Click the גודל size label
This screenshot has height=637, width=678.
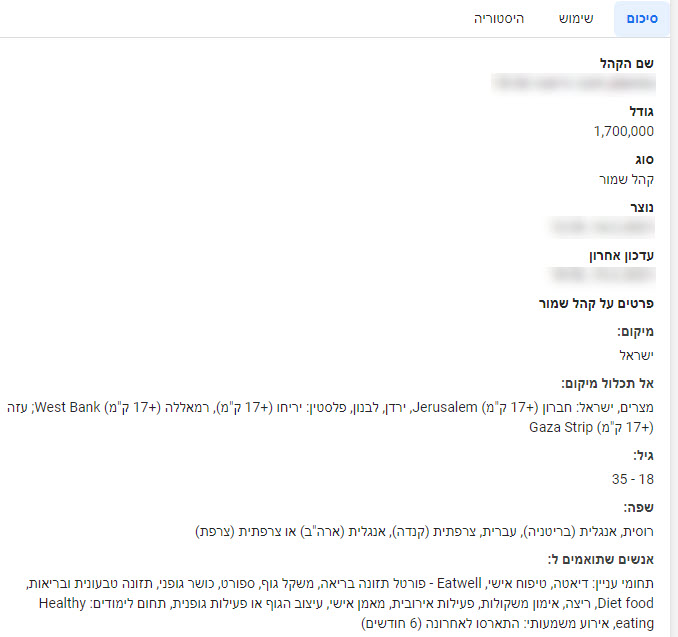pyautogui.click(x=639, y=112)
